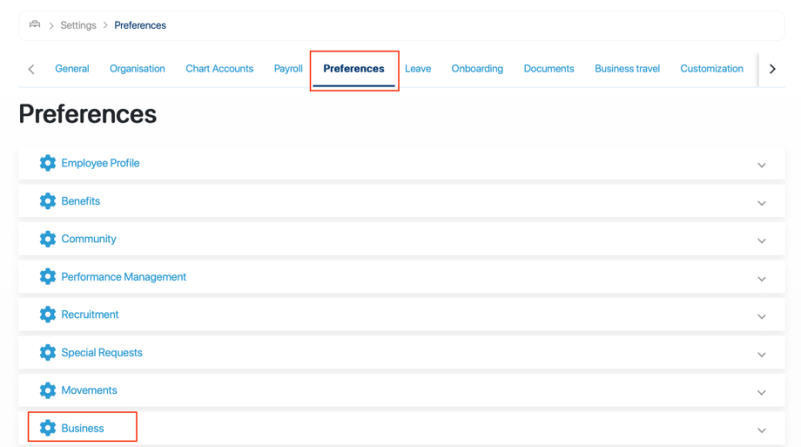Click the gear icon beside Recruitment

pos(47,315)
